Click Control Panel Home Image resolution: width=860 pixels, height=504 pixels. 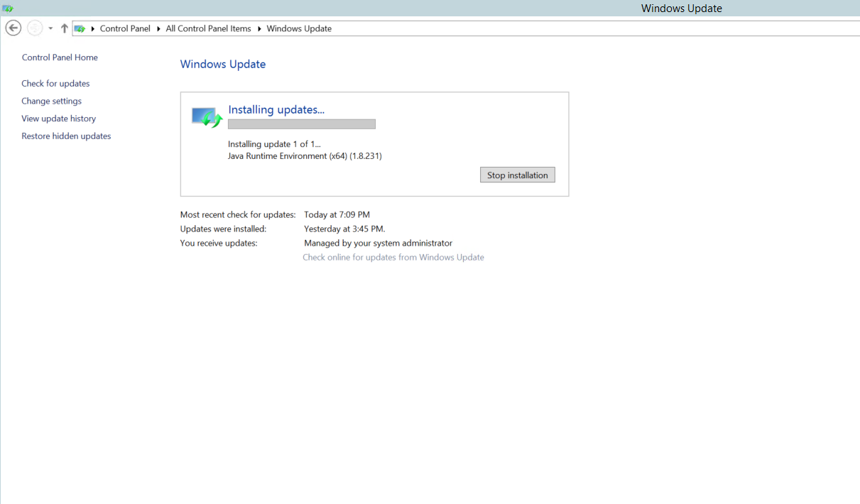click(60, 57)
